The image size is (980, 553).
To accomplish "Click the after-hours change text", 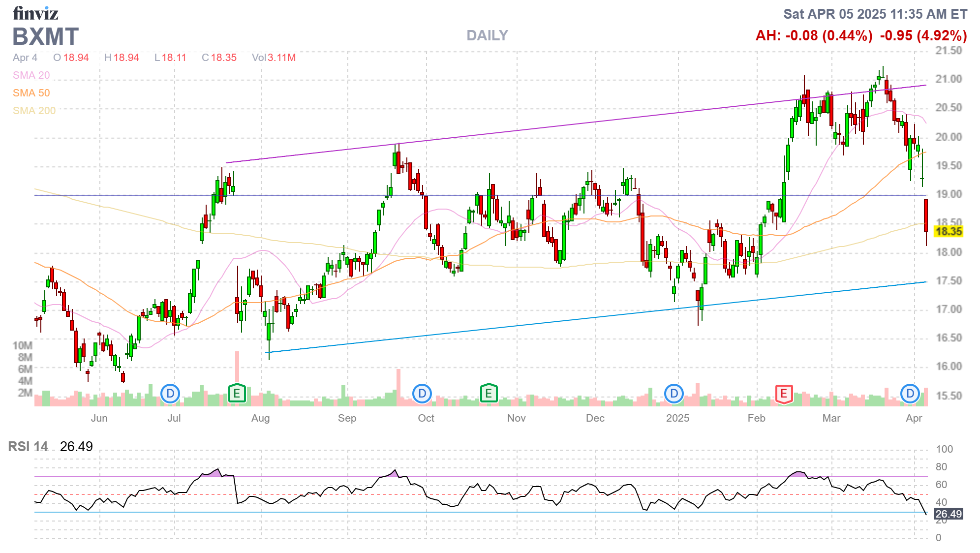I will (x=814, y=35).
